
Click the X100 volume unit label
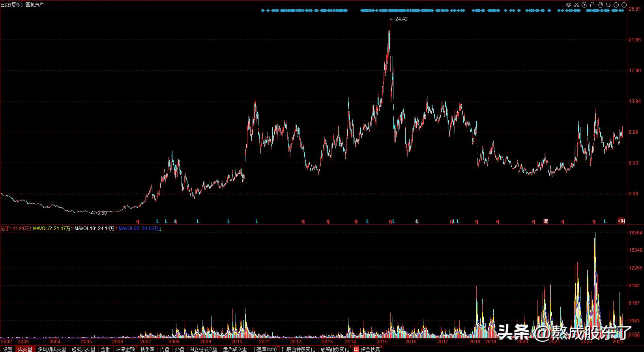(x=634, y=335)
